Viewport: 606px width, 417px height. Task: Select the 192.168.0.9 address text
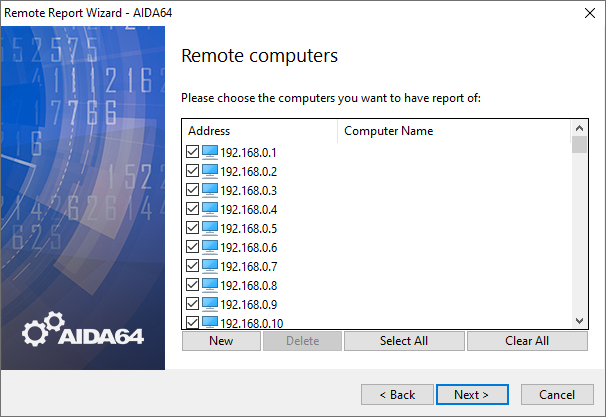tap(249, 304)
